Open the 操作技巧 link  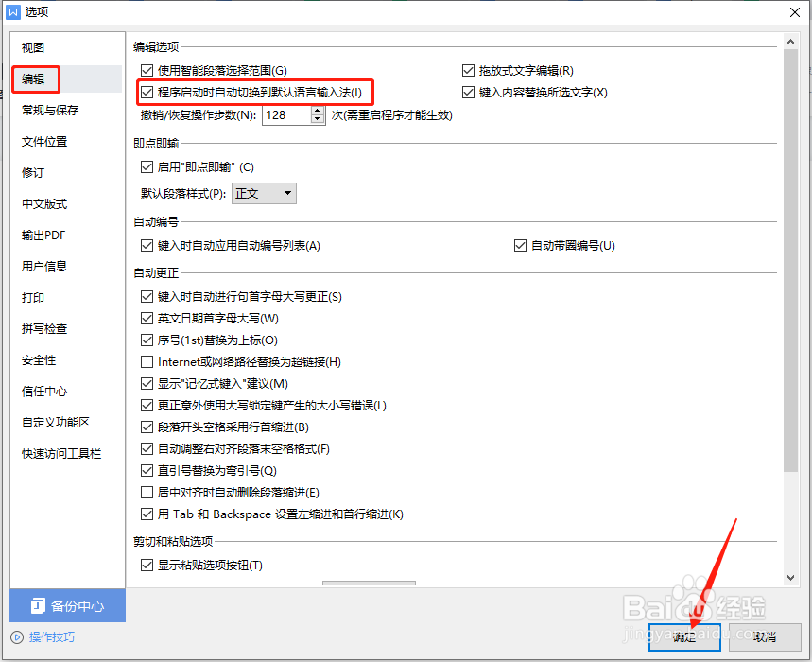[52, 637]
